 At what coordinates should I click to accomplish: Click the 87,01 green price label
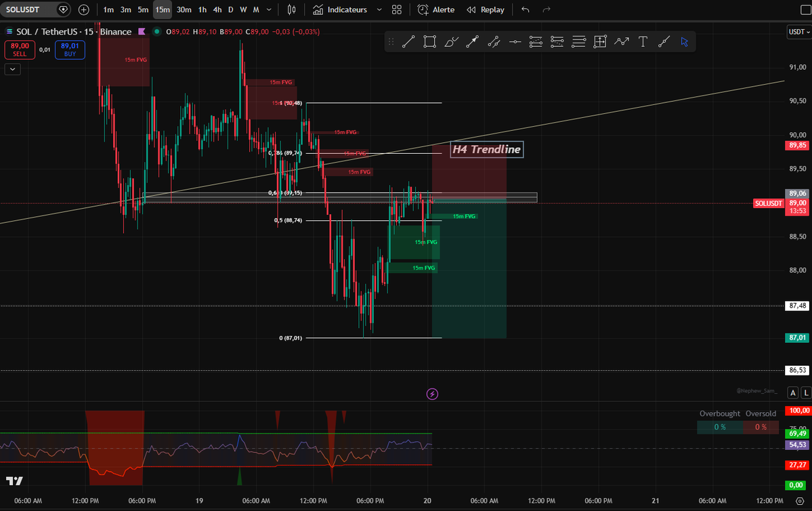pos(798,338)
